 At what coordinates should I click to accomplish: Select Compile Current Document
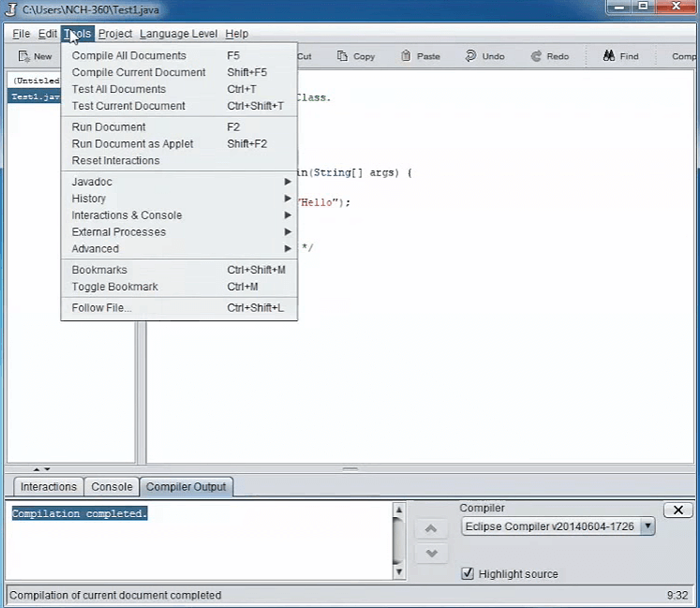pos(179,72)
